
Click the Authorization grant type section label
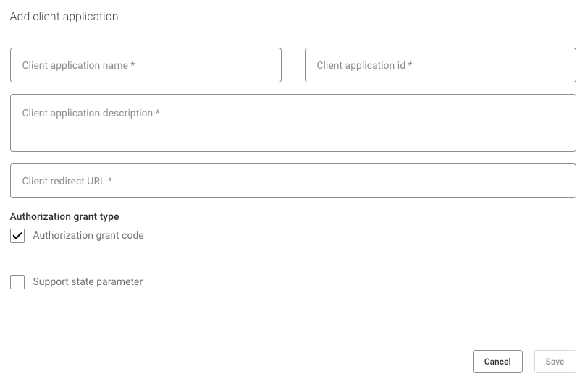(x=64, y=216)
